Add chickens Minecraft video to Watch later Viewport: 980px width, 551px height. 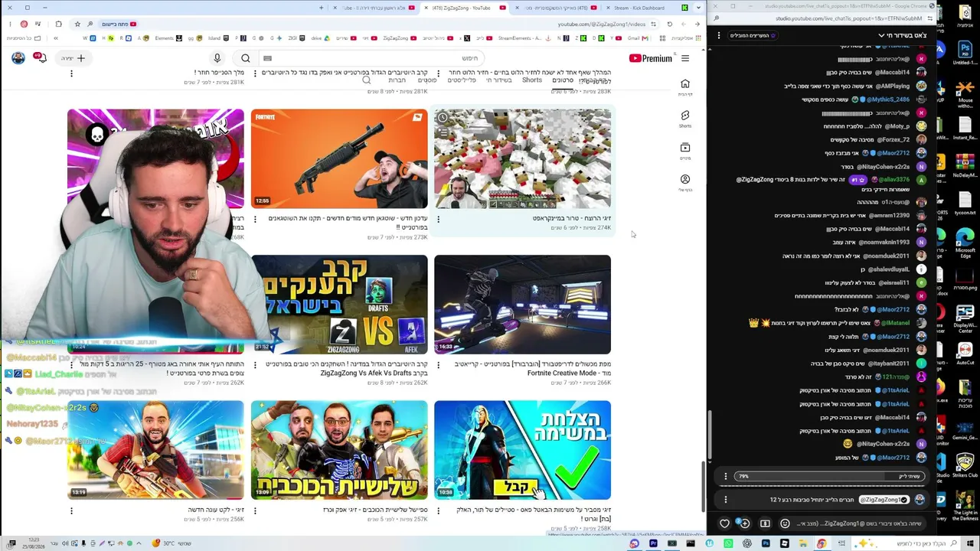(x=443, y=118)
